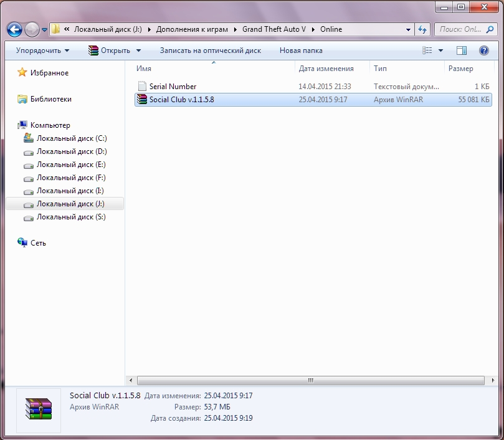Click Локальный диск (J:) drive icon in sidebar
Screen dimensions: 504x440
[x=29, y=205]
